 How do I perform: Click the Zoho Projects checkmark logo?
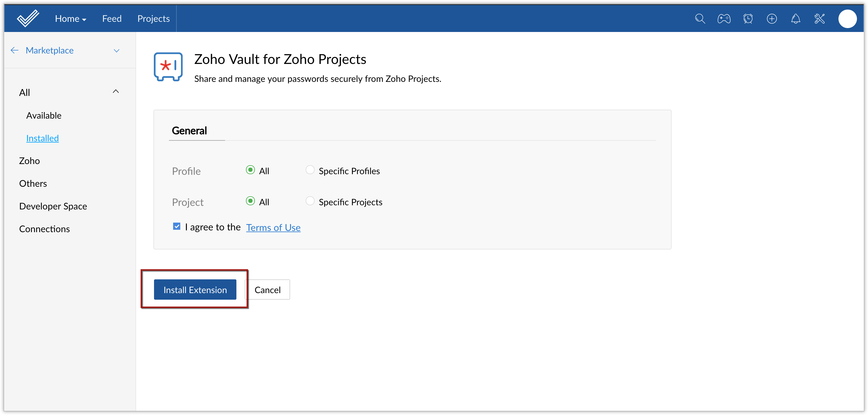coord(28,18)
